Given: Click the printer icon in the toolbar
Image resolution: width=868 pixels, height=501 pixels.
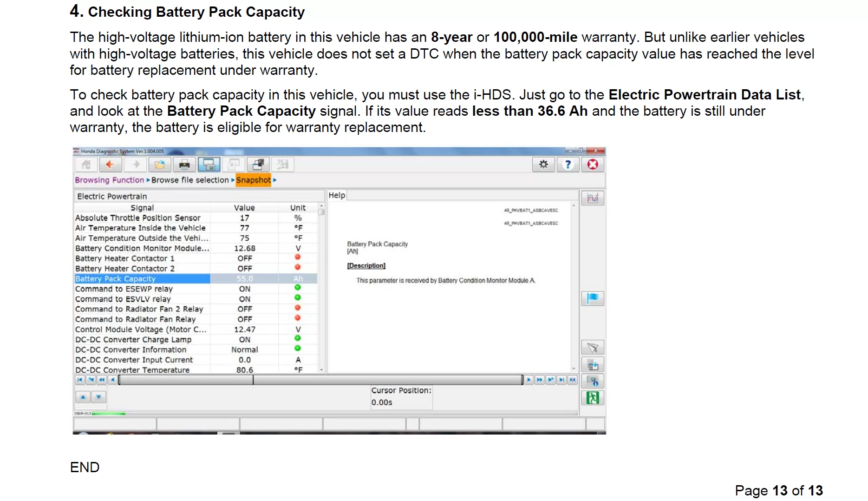Looking at the screenshot, I should point(184,165).
